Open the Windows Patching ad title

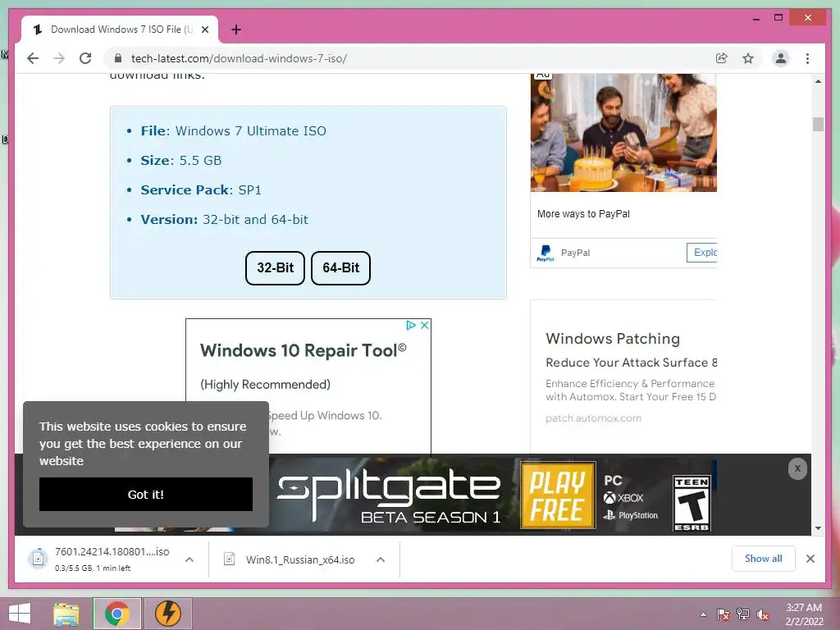613,339
